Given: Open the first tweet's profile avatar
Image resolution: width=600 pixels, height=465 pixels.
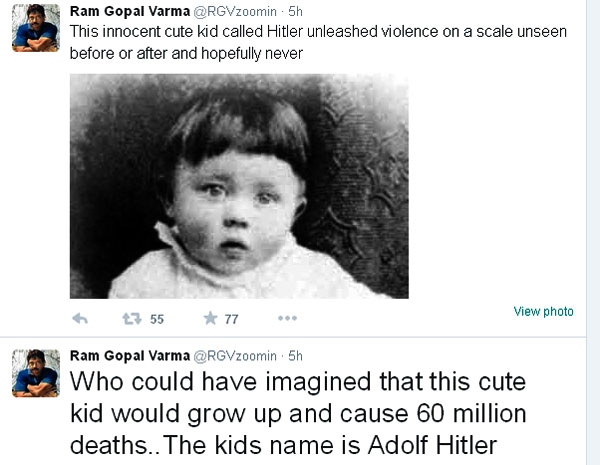Looking at the screenshot, I should click(x=35, y=28).
